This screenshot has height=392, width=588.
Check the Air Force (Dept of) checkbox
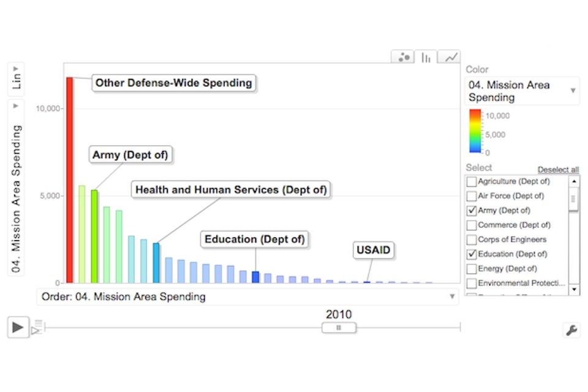(472, 196)
